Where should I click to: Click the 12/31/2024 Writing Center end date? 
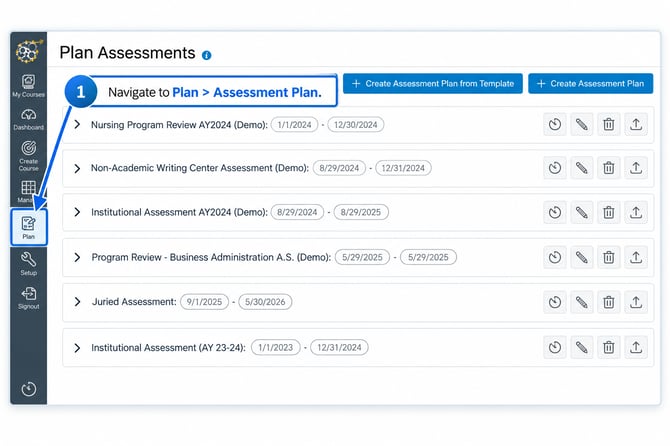403,168
